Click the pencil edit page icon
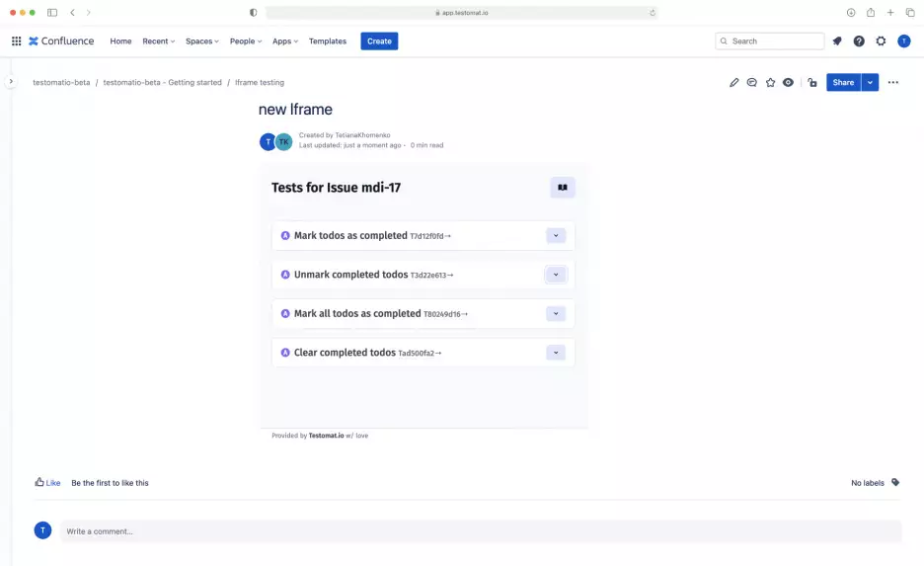This screenshot has height=566, width=924. (733, 83)
